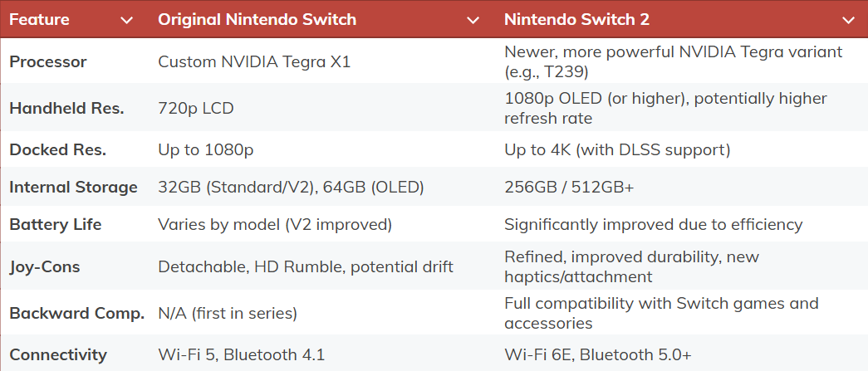Click the Custom NVIDIA Tegra X1 cell
Screen dimensions: 868x371
(x=254, y=62)
